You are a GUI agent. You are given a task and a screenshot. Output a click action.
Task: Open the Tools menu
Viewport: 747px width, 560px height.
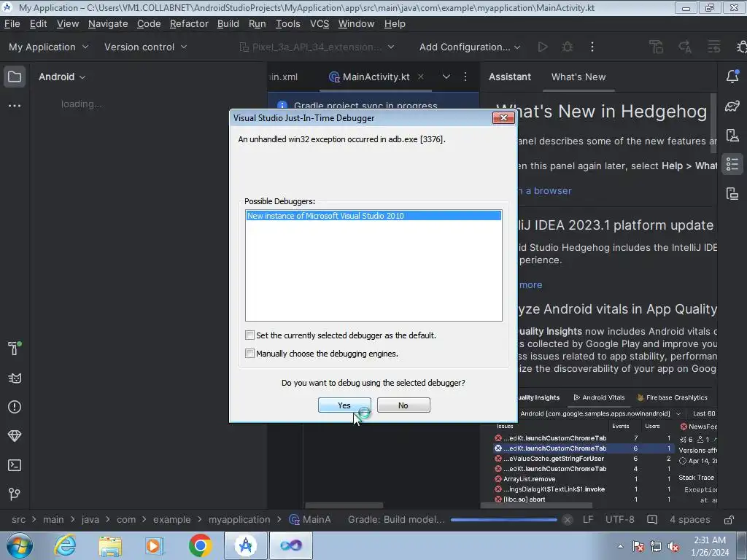tap(287, 24)
